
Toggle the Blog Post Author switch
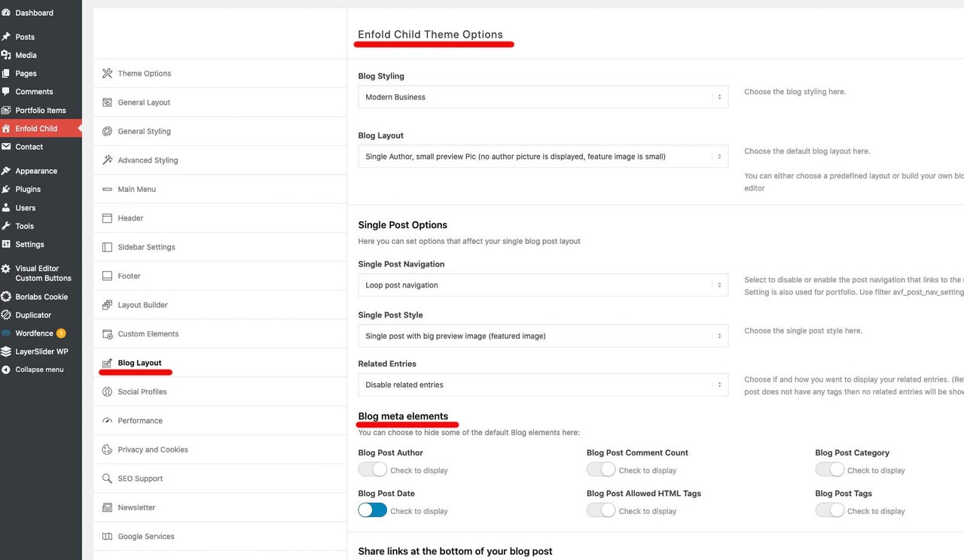pos(372,470)
